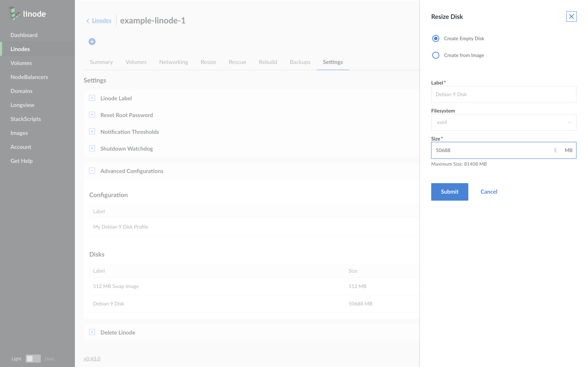
Task: Select Create from Image radio button
Action: pos(436,55)
